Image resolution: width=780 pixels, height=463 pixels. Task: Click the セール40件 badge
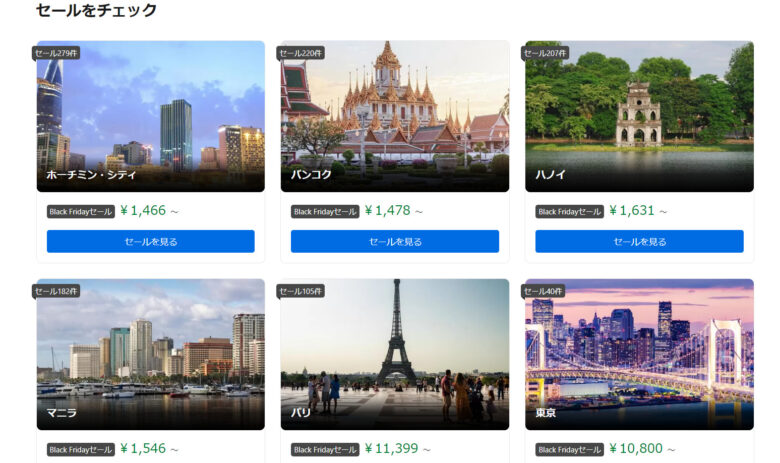(x=543, y=291)
